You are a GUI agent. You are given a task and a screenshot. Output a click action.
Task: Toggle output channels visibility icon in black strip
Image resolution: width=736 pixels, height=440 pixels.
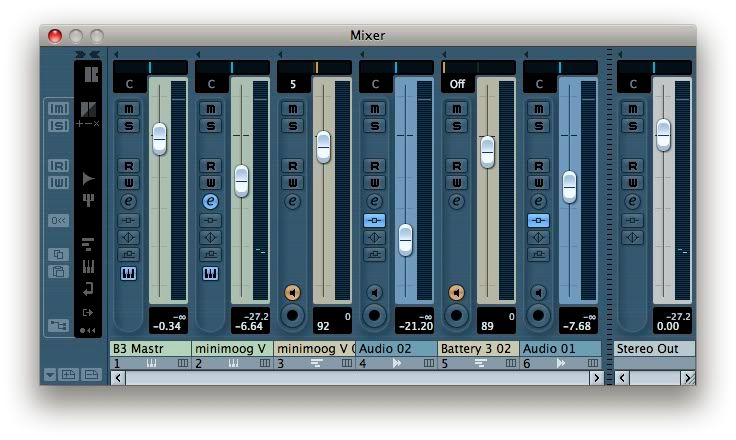point(88,312)
